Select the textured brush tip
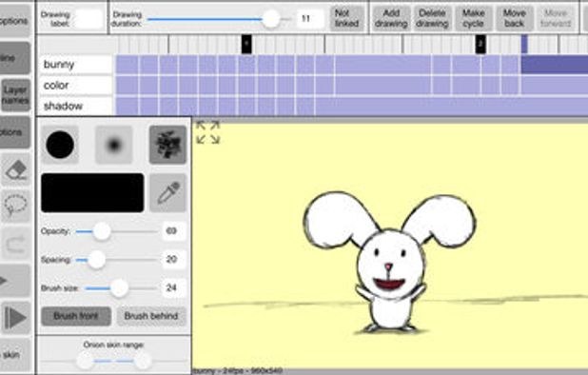Viewport: 588px width, 375px height. click(167, 145)
